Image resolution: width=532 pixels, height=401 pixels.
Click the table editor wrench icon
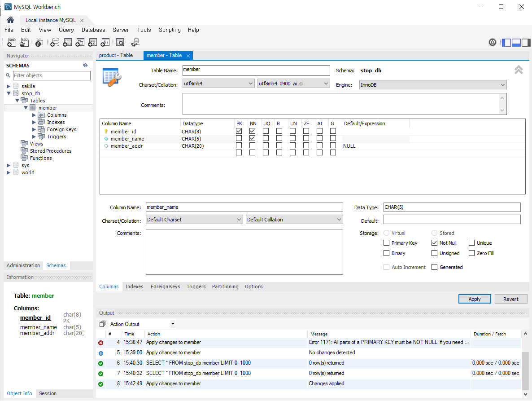click(112, 77)
